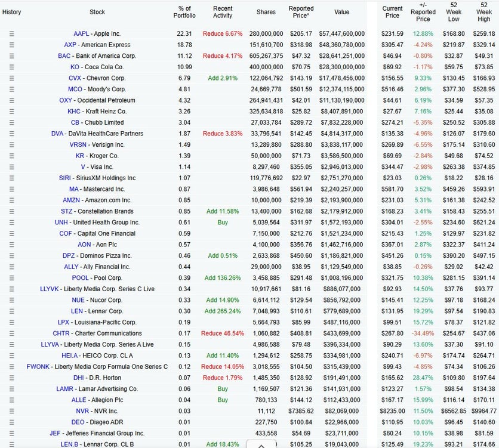The width and height of the screenshot is (499, 448).
Task: Open history icon for POOL row
Action: click(12, 278)
